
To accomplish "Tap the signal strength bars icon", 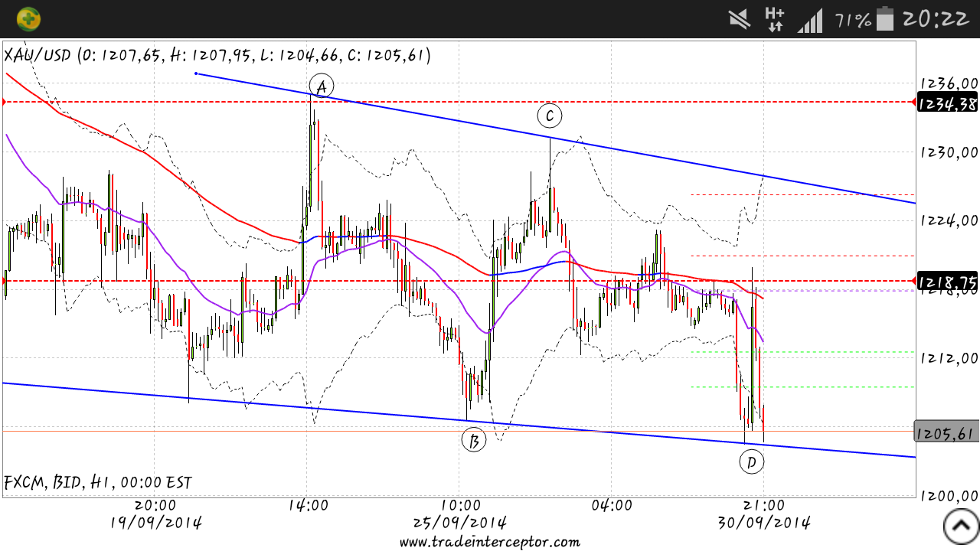I will coord(810,20).
